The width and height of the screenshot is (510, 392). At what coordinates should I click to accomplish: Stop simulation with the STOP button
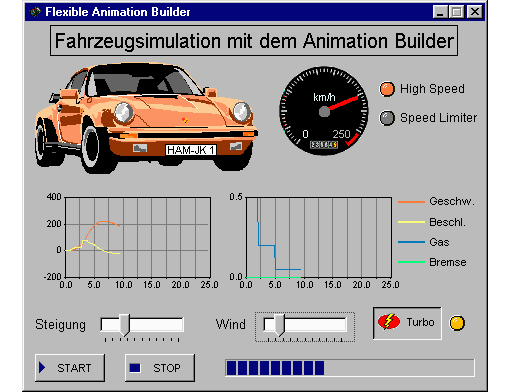[x=160, y=368]
